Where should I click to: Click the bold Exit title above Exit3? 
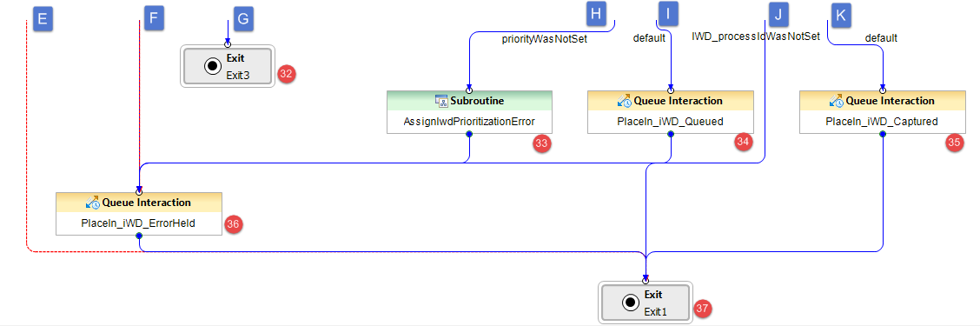235,58
